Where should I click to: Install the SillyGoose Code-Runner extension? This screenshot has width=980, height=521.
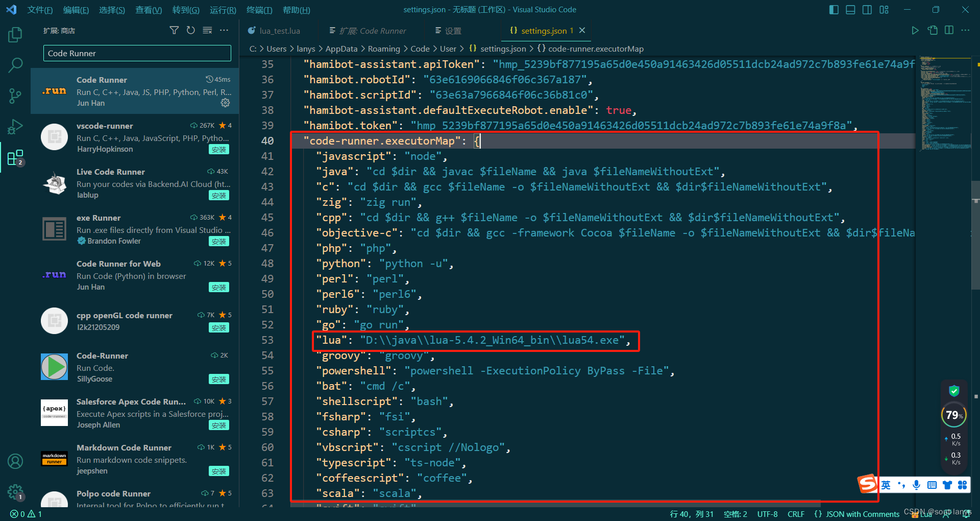[219, 379]
